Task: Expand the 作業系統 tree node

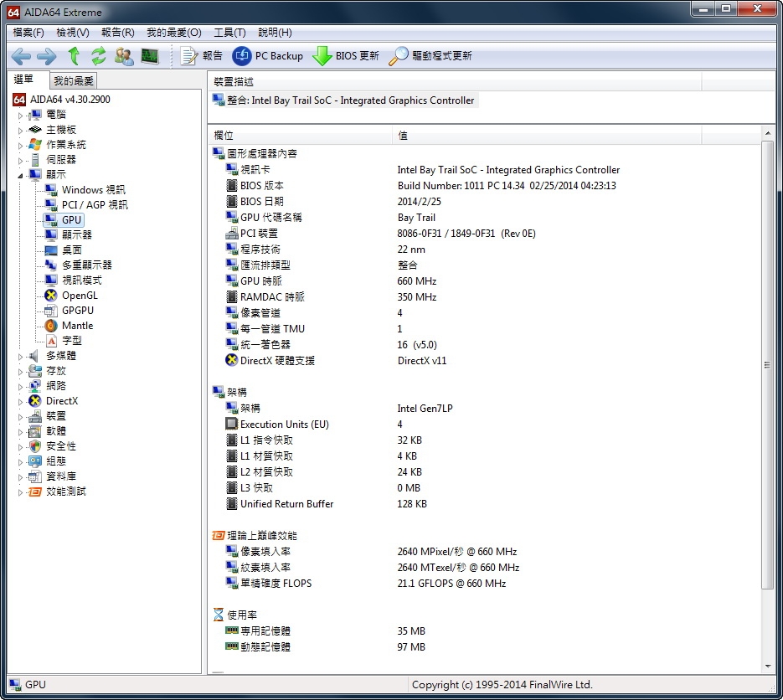Action: point(20,146)
